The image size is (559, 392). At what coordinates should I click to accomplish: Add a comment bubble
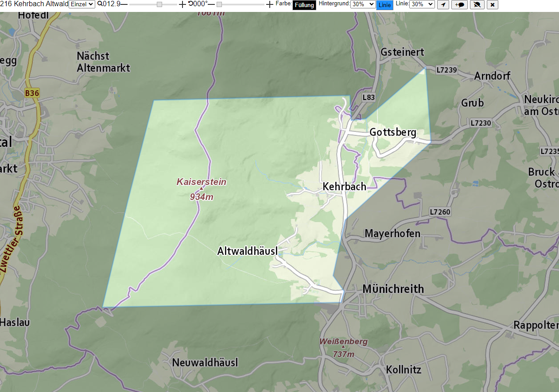pyautogui.click(x=460, y=4)
